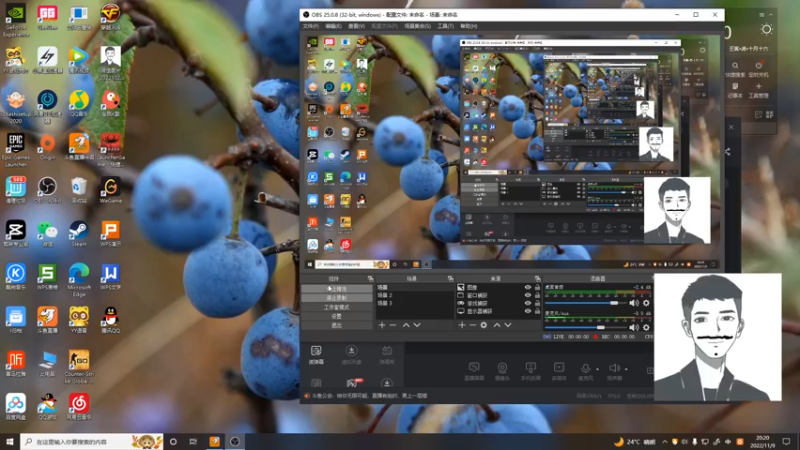Image resolution: width=800 pixels, height=450 pixels.
Task: Toggle the lock on the 图像 source
Action: [537, 287]
